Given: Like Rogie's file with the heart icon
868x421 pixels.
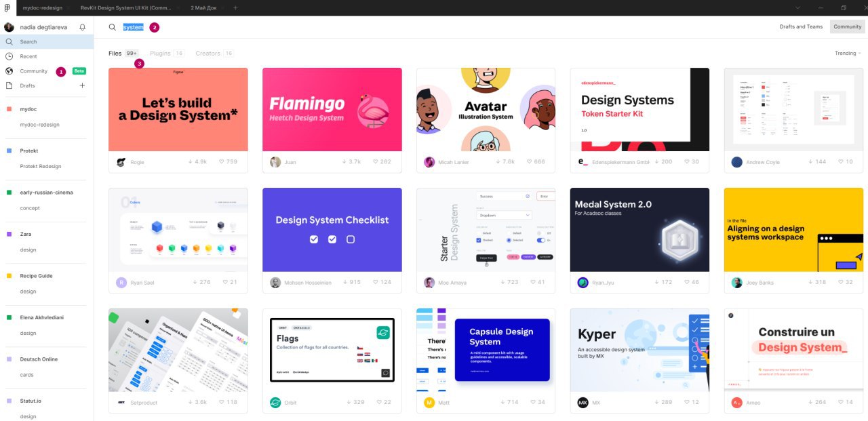Looking at the screenshot, I should click(221, 162).
